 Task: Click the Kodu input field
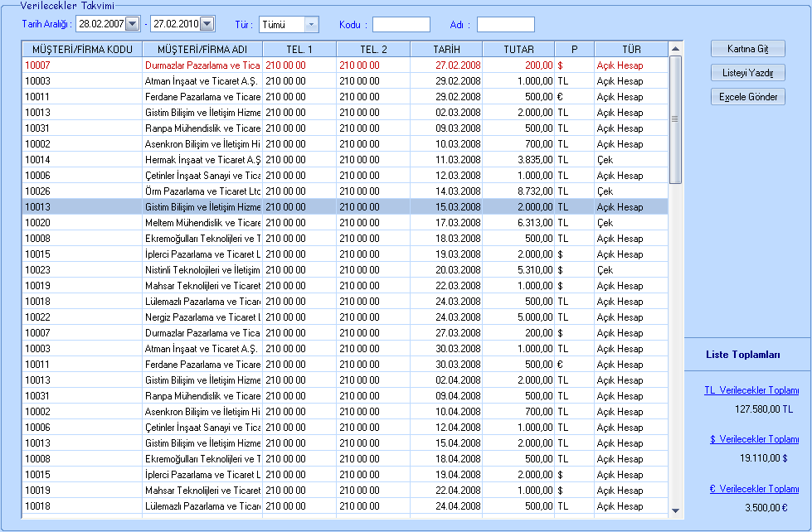tap(401, 24)
